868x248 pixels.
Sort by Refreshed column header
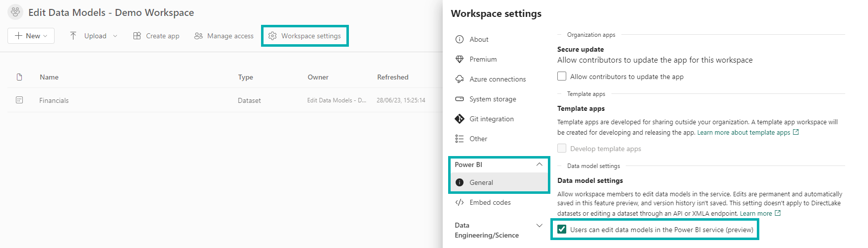[393, 77]
